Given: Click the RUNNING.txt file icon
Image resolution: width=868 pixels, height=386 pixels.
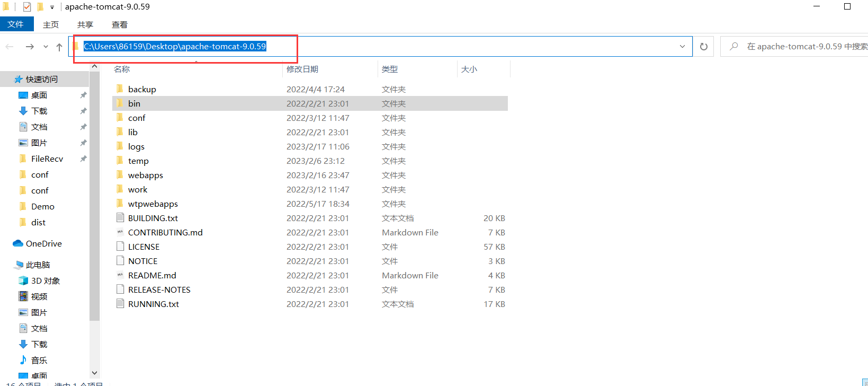Looking at the screenshot, I should point(120,304).
